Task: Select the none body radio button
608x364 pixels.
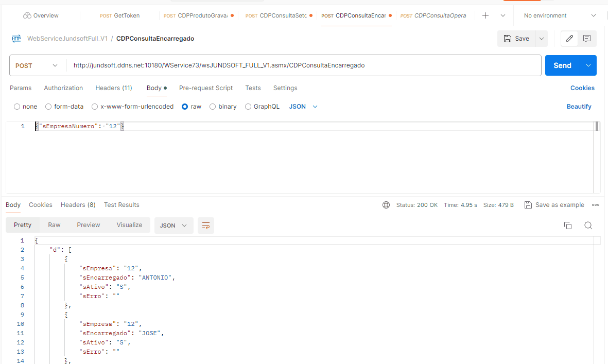Action: [x=18, y=107]
